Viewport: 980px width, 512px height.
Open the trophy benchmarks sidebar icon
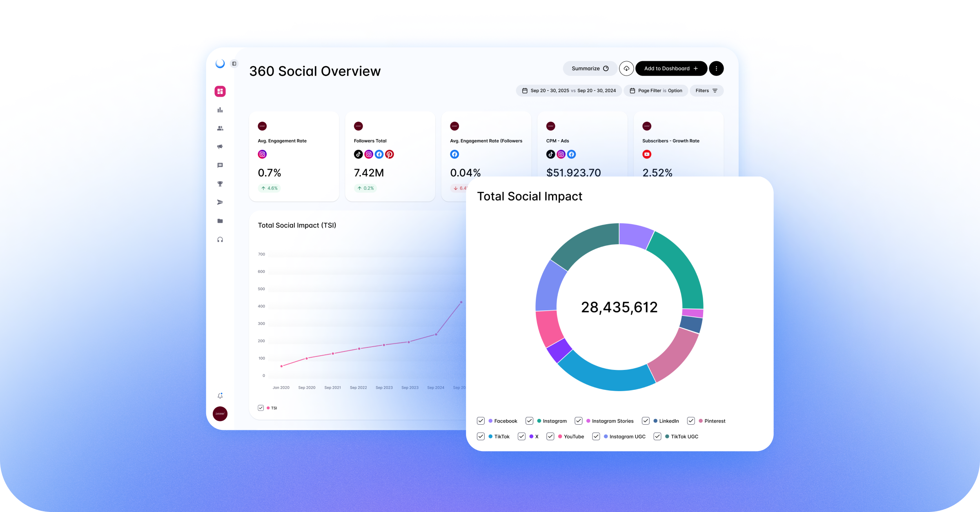(220, 184)
